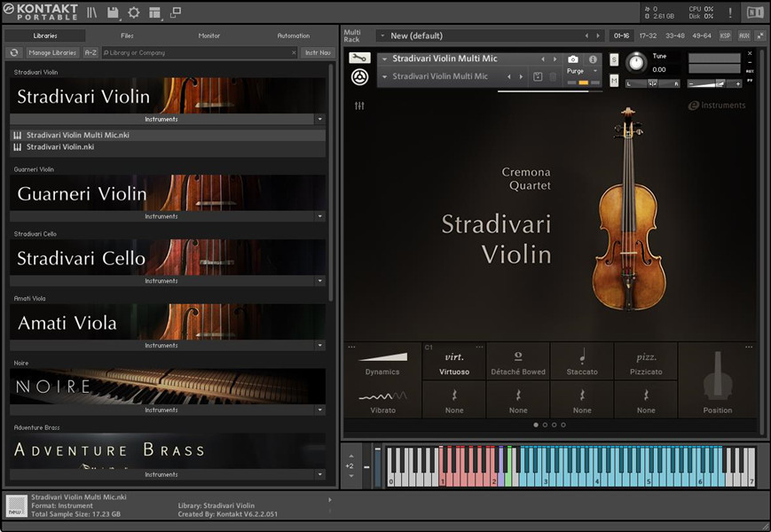This screenshot has height=532, width=771.
Task: Open the New (default) multi preset dropdown
Action: [x=382, y=35]
